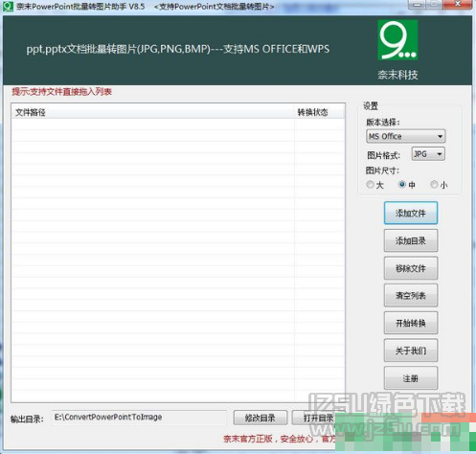476x454 pixels.
Task: Change output folder via 修改目录
Action: pyautogui.click(x=261, y=418)
